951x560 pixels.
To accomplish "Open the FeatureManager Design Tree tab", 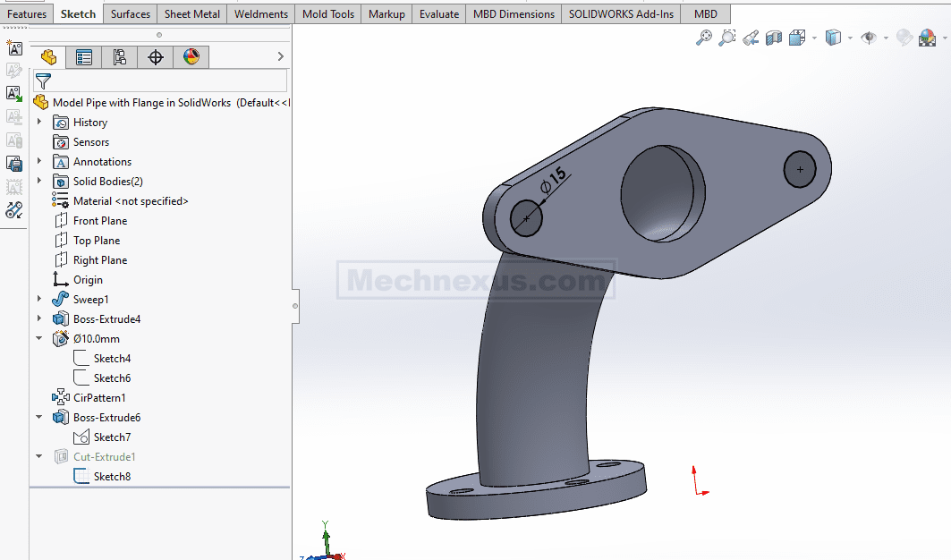I will tap(48, 57).
